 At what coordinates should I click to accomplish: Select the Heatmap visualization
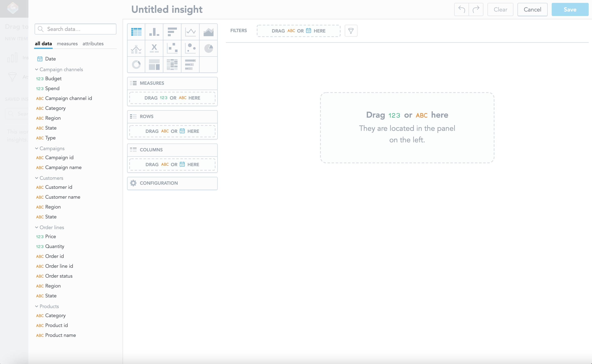pyautogui.click(x=172, y=65)
